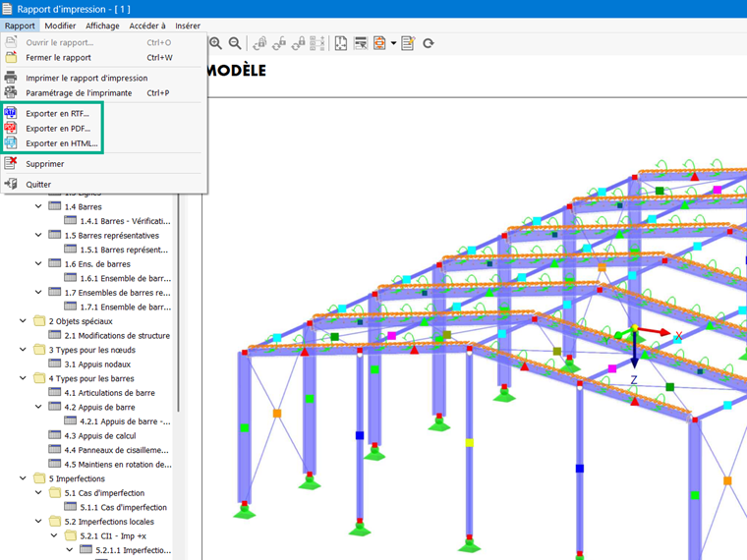Select 1.5.1 Barres représent... tree item
Screen dimensions: 747x560
coord(124,250)
